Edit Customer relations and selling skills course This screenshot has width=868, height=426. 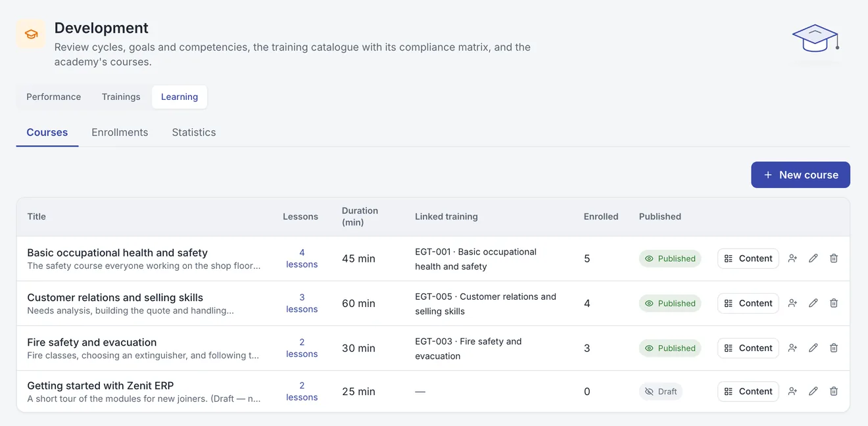coord(813,303)
